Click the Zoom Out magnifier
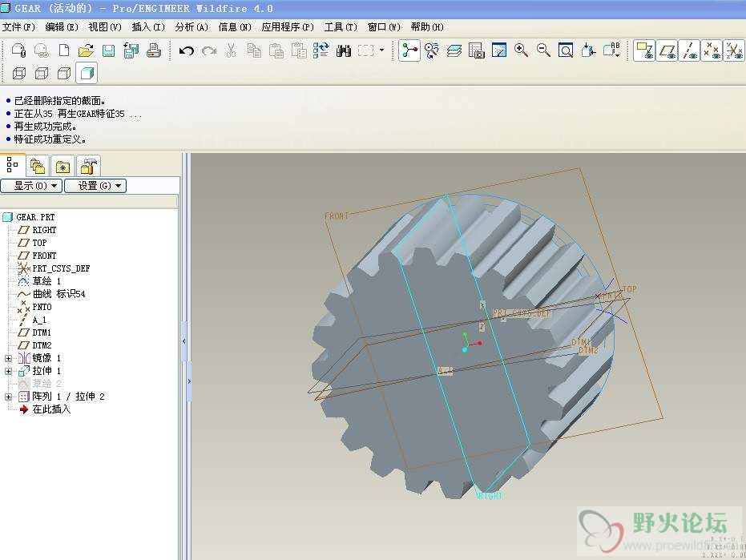This screenshot has width=746, height=560. coord(543,50)
